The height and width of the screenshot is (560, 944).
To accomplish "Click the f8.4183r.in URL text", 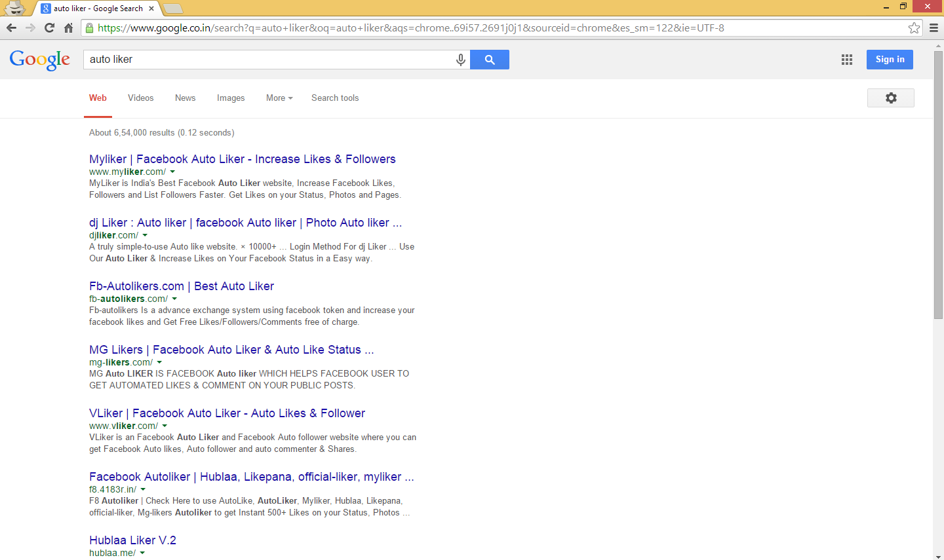I will [x=113, y=490].
